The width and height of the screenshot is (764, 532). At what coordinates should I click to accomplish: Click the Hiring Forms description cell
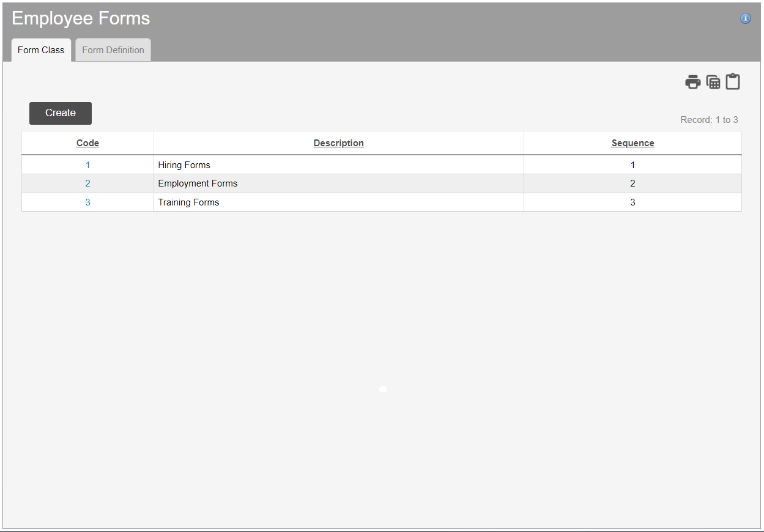pos(184,165)
